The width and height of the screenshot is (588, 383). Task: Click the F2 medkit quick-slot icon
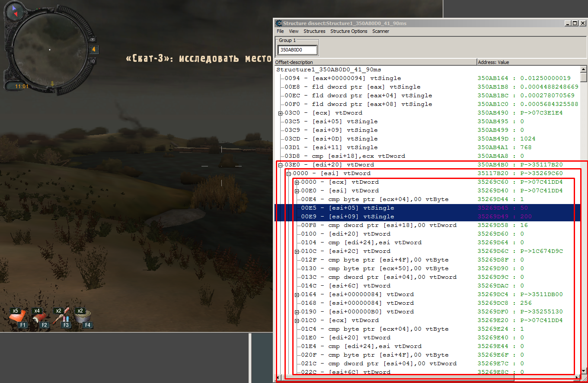(x=40, y=318)
